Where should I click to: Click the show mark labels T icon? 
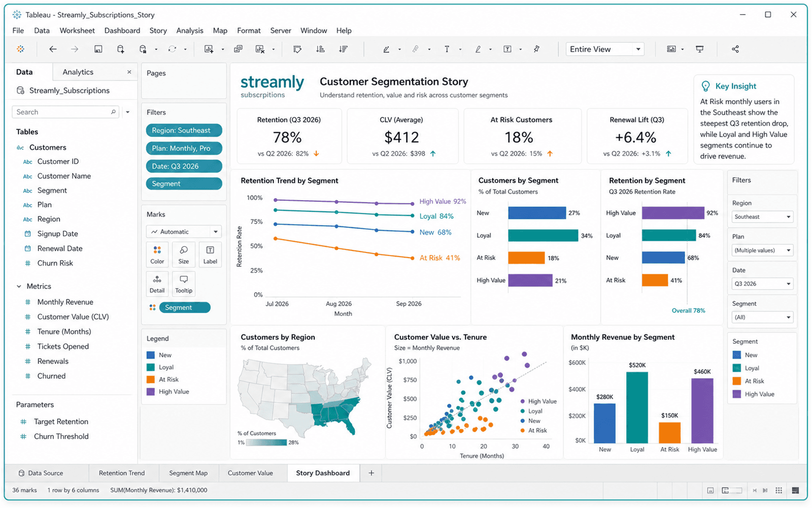pos(447,49)
